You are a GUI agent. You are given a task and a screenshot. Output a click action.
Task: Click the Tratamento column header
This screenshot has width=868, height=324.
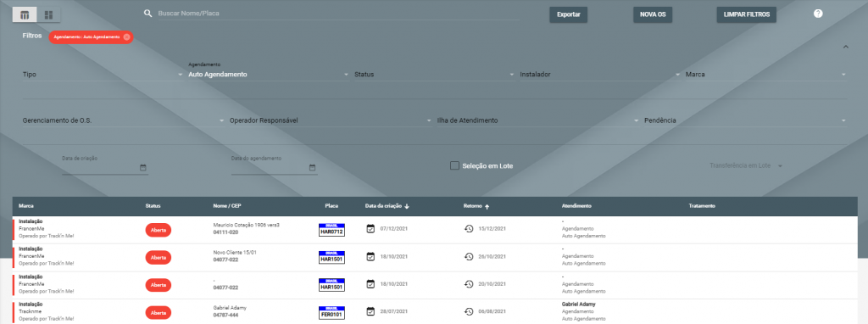[x=703, y=206]
